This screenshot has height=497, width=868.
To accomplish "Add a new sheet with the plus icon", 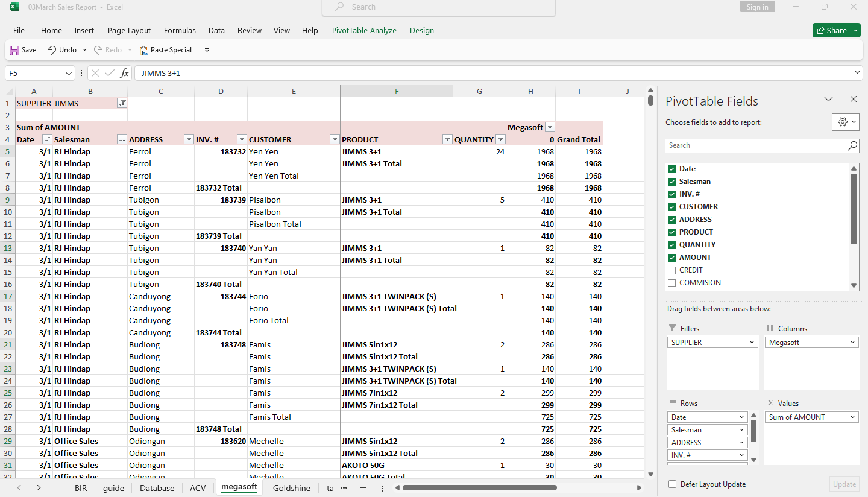I will [x=363, y=488].
